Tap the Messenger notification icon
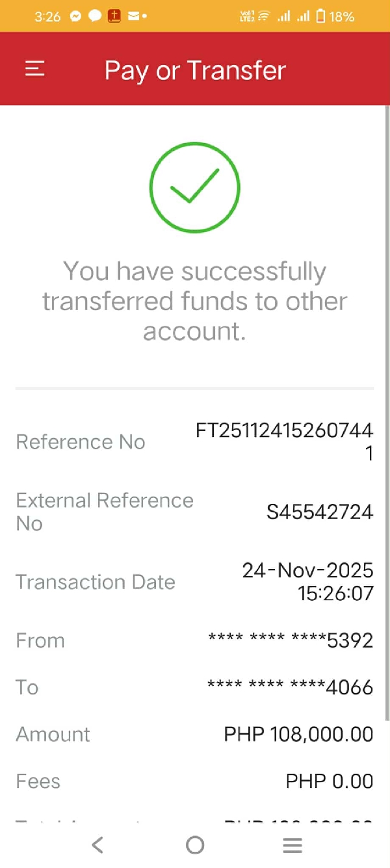The height and width of the screenshot is (868, 390). (x=75, y=16)
